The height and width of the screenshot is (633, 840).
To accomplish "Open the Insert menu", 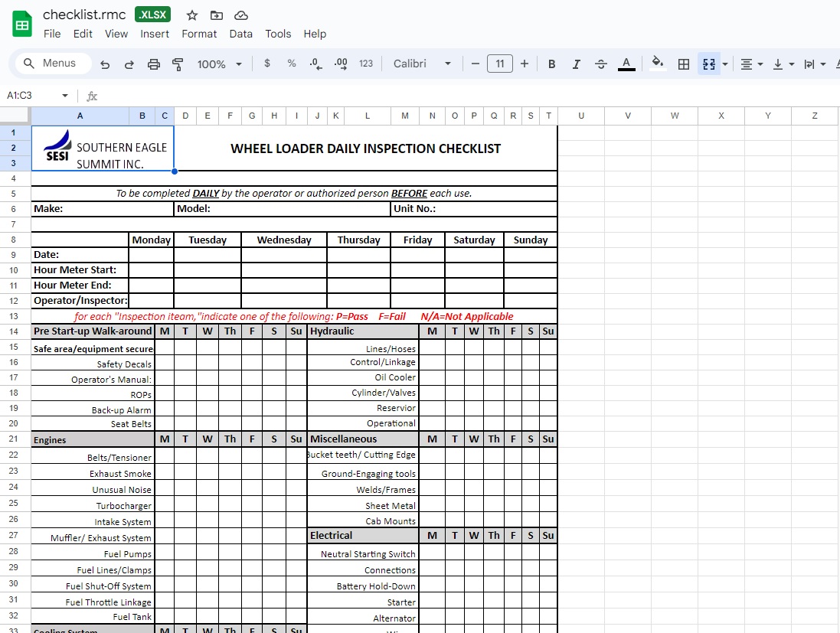I will 154,34.
